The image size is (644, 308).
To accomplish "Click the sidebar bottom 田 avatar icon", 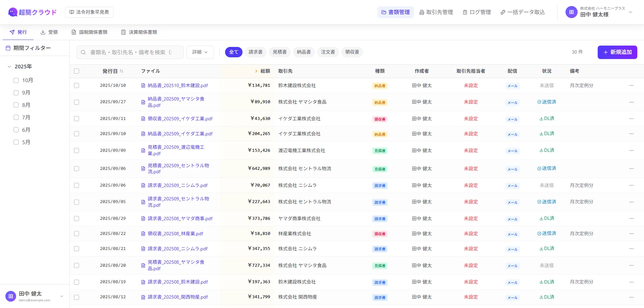I will coord(11,296).
